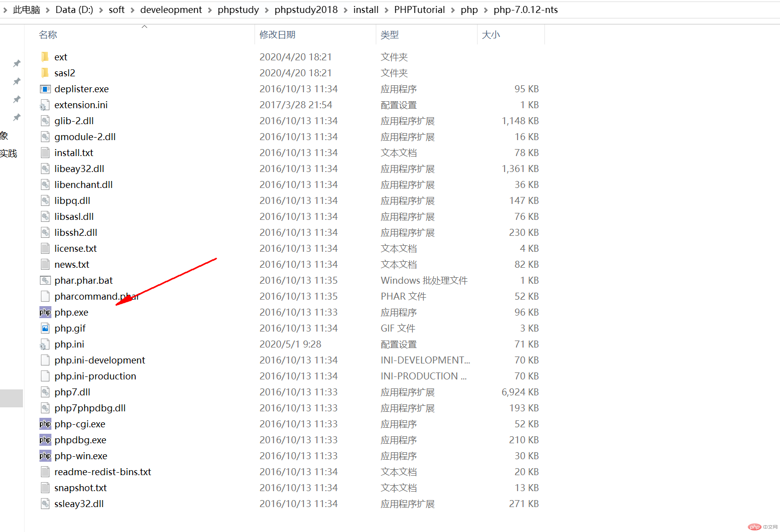Click the libpq.dll file icon
The image size is (780, 532).
click(45, 200)
